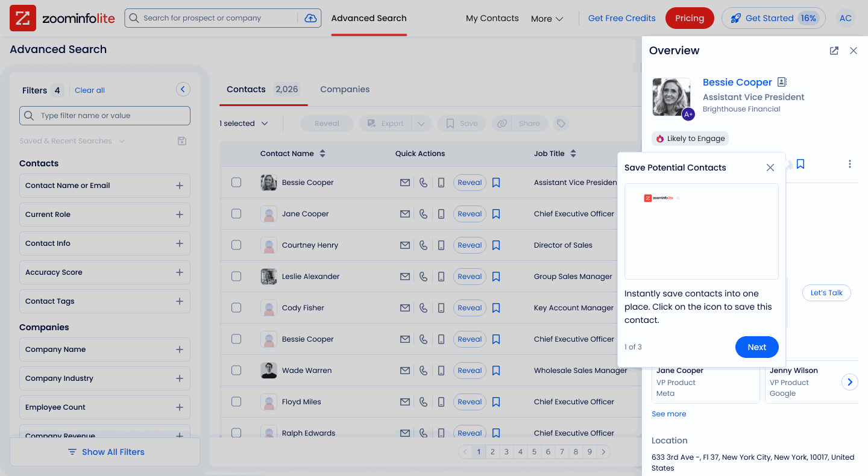Check the box for Floyd Miles
This screenshot has width=868, height=476.
coord(236,401)
